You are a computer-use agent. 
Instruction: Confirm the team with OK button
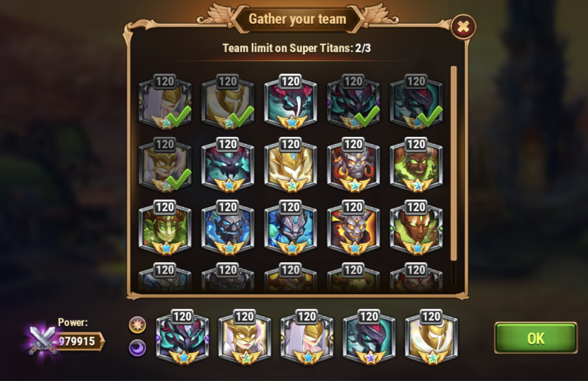click(x=536, y=338)
